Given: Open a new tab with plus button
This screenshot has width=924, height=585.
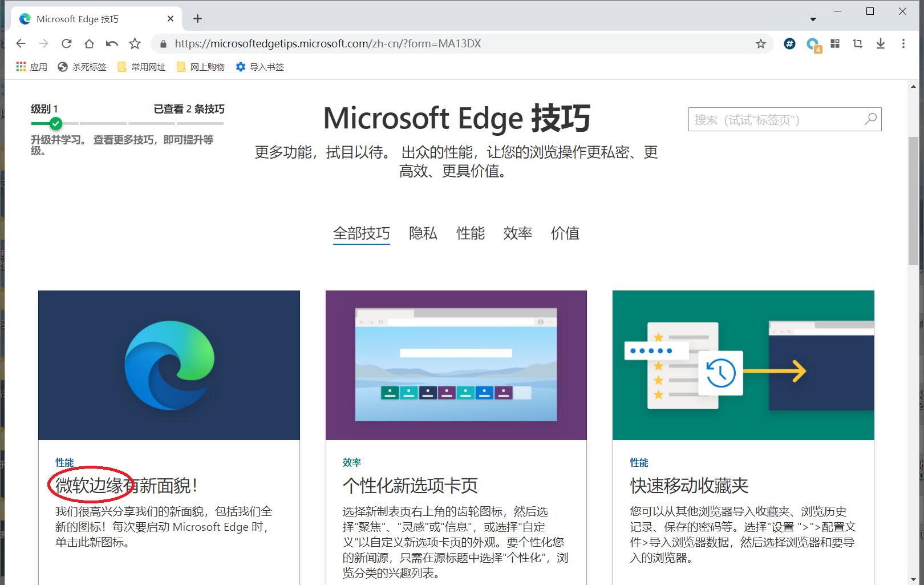Looking at the screenshot, I should (197, 19).
